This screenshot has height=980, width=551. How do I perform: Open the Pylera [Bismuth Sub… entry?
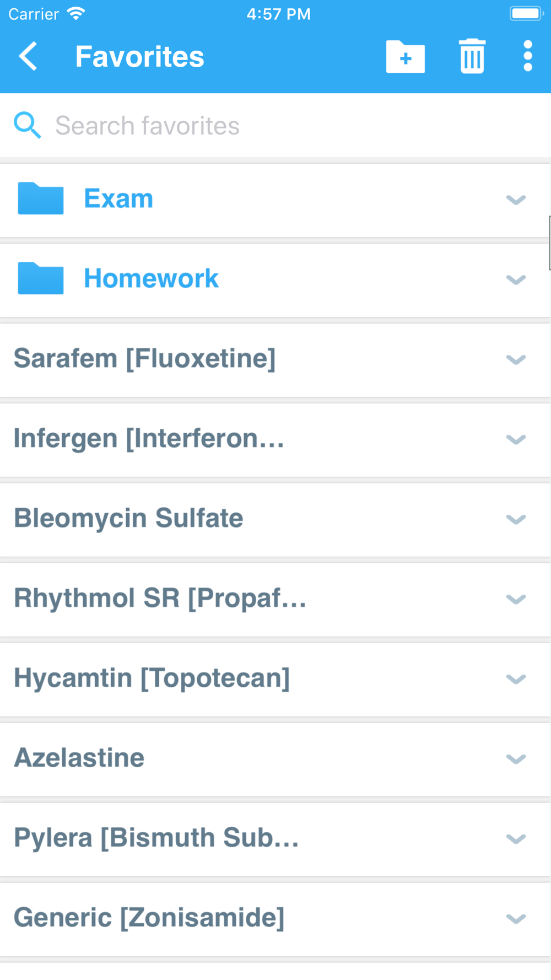(x=156, y=838)
